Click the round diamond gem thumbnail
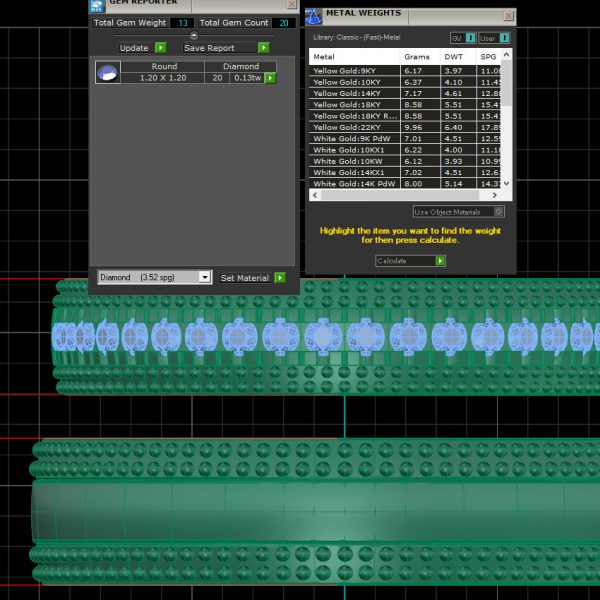Viewport: 600px width, 600px height. (x=107, y=72)
